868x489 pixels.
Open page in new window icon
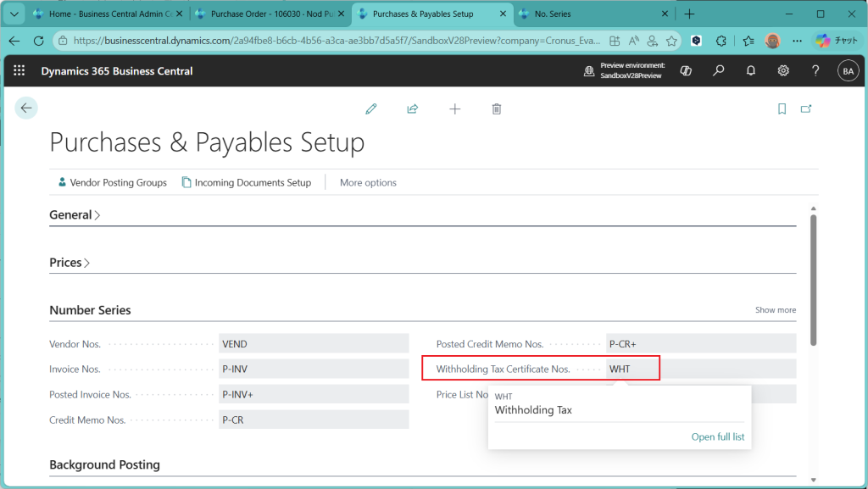806,108
